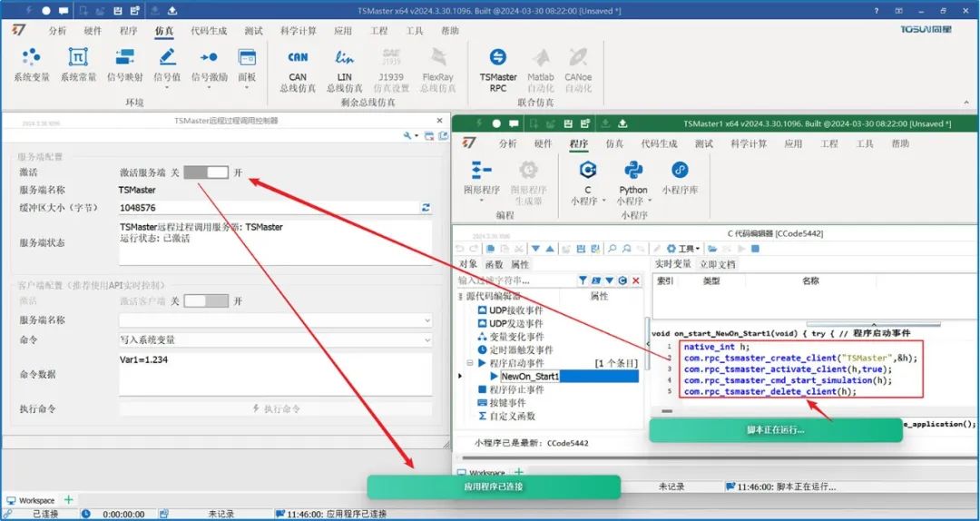The width and height of the screenshot is (980, 521).
Task: Click up-arrow triangle in code editor toolbar
Action: pyautogui.click(x=549, y=249)
